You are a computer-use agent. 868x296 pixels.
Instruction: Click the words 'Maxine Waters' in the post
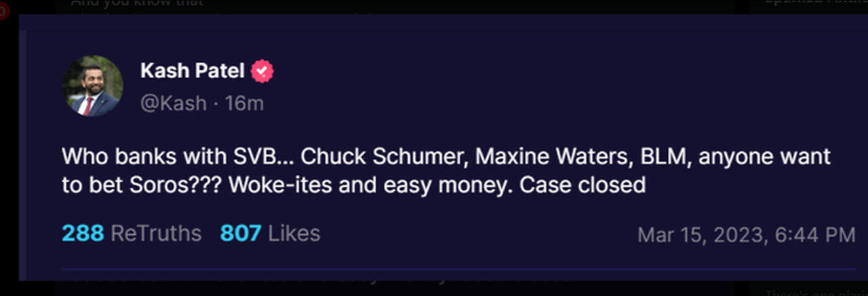click(549, 157)
